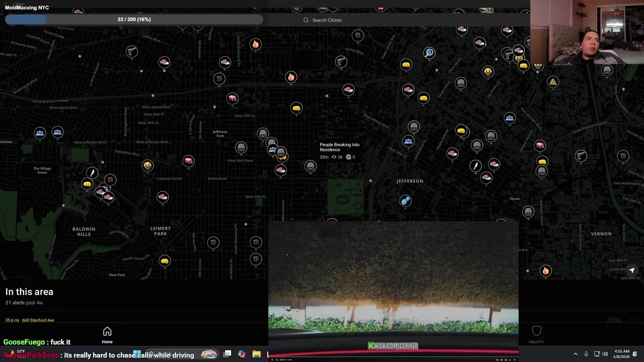Open the People Breaking Into Residence alert
This screenshot has height=362, width=644.
pos(340,147)
